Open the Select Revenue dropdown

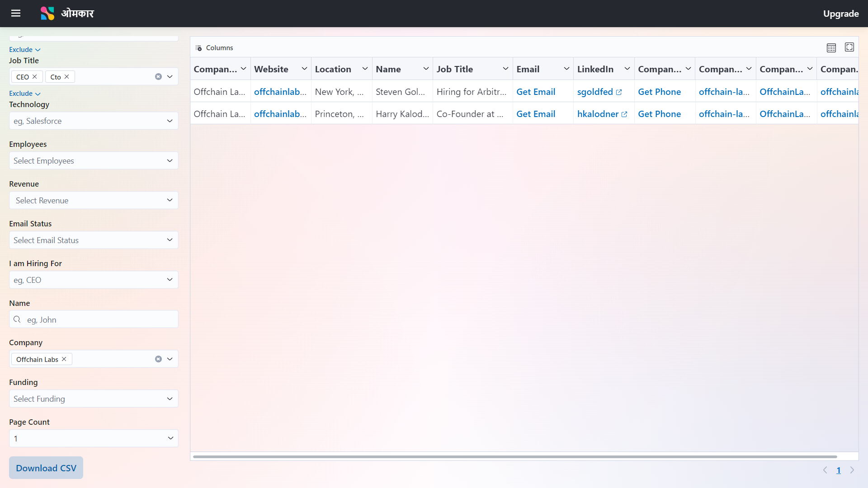point(94,200)
